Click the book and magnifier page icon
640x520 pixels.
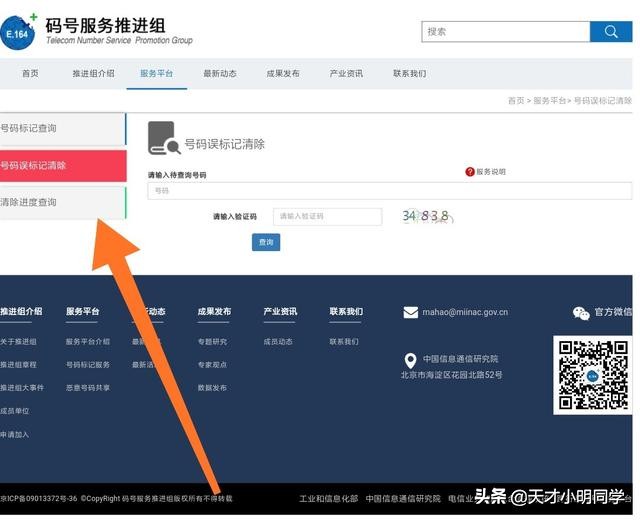click(164, 138)
